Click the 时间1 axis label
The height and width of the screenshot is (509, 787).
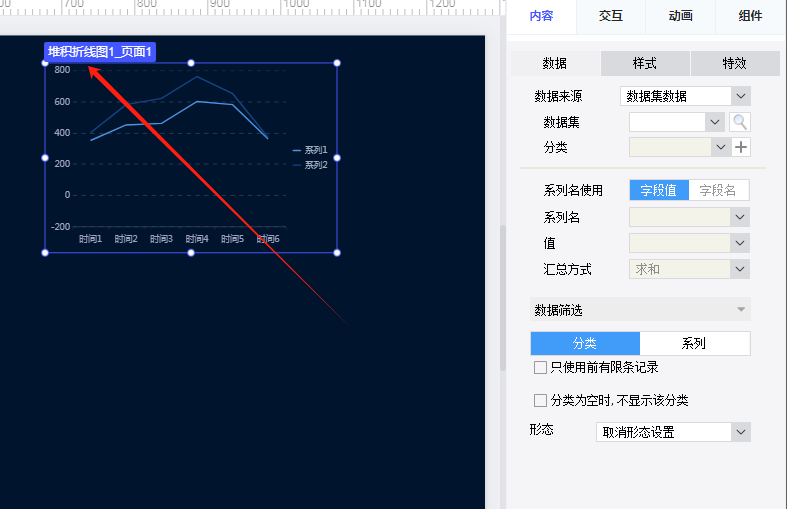90,239
